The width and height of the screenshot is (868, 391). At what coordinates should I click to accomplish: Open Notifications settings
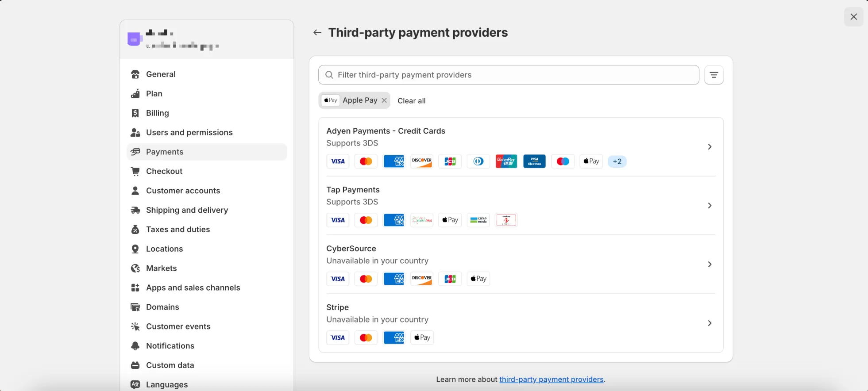(x=207, y=346)
